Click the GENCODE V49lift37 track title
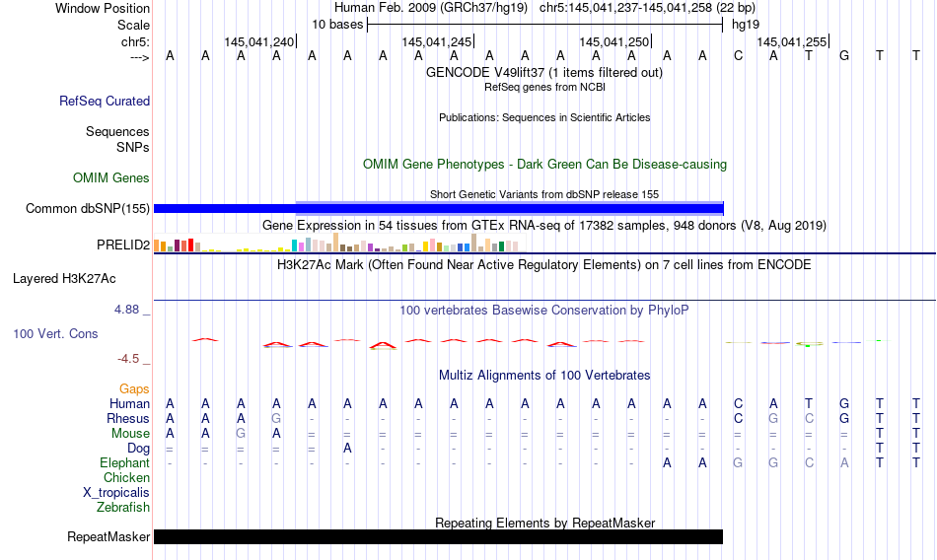Screen dimensions: 937x560 click(544, 72)
